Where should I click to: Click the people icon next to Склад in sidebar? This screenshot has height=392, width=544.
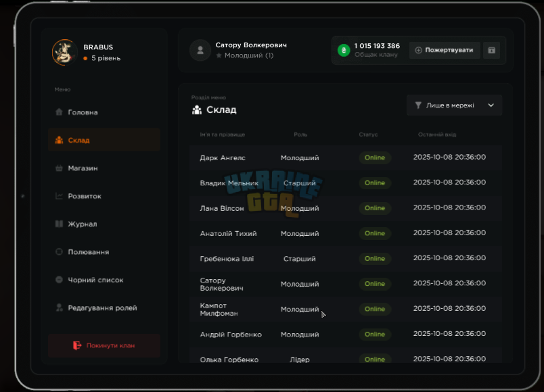tap(59, 140)
